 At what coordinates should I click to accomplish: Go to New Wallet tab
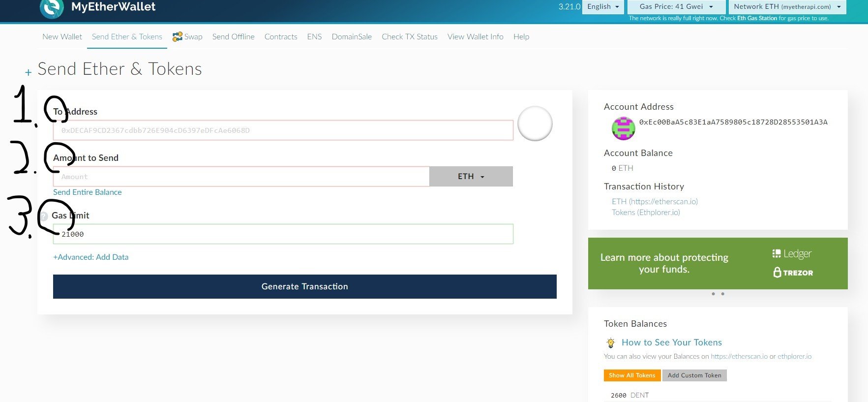(62, 37)
